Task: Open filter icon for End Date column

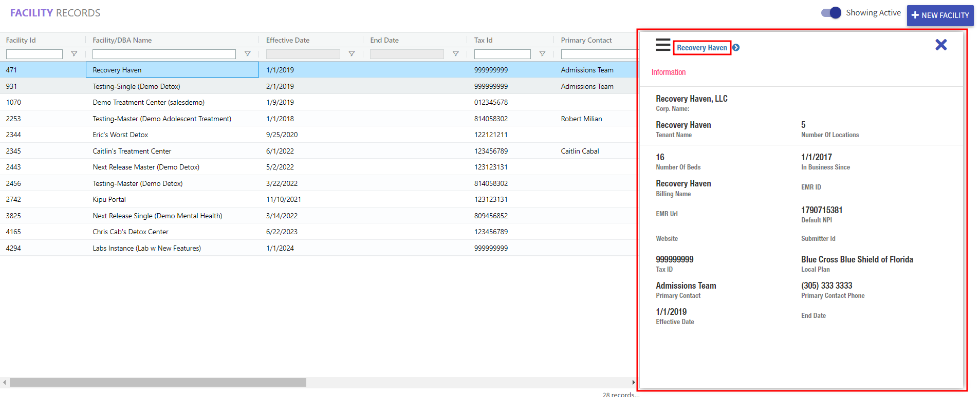Action: tap(455, 54)
